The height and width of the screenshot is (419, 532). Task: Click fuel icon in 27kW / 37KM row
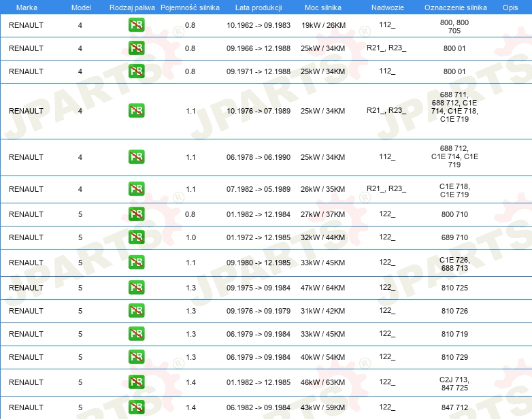click(x=136, y=214)
